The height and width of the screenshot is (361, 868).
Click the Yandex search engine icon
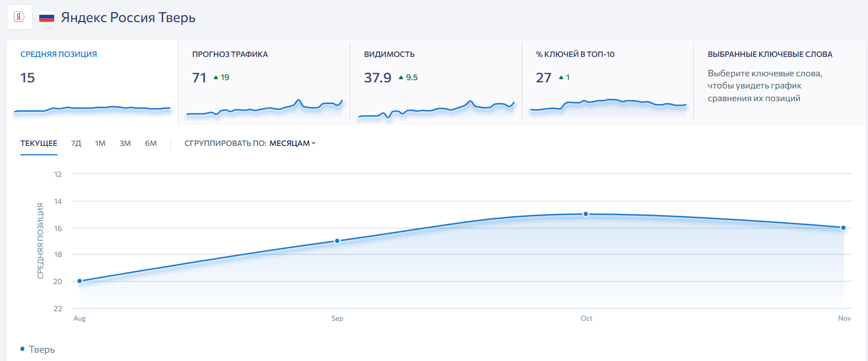[x=19, y=17]
